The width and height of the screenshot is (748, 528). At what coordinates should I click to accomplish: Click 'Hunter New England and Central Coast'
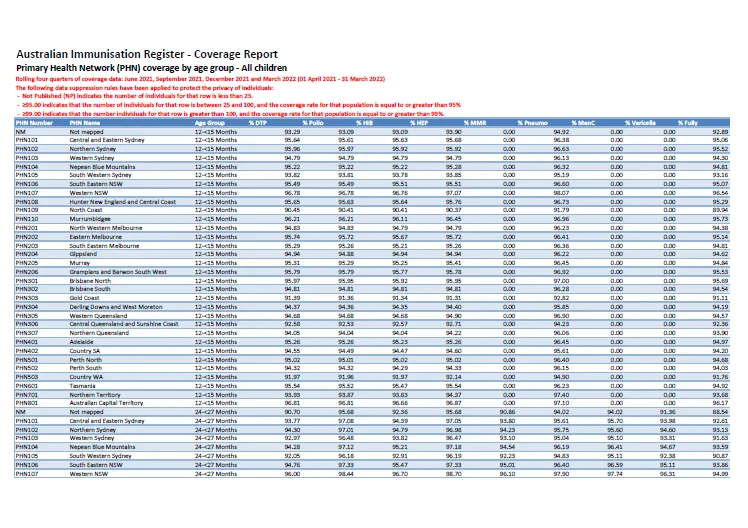point(123,202)
